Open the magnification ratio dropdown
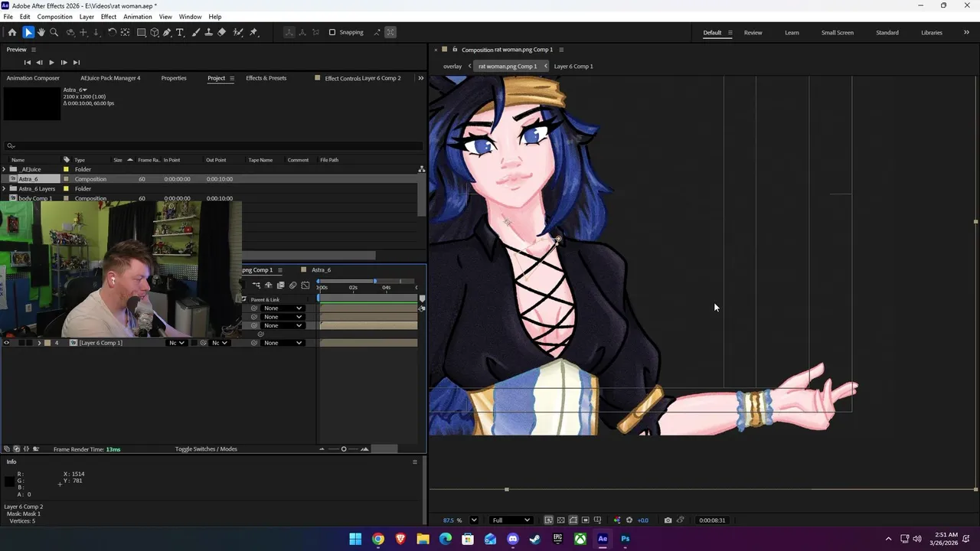The height and width of the screenshot is (551, 980). pos(473,520)
